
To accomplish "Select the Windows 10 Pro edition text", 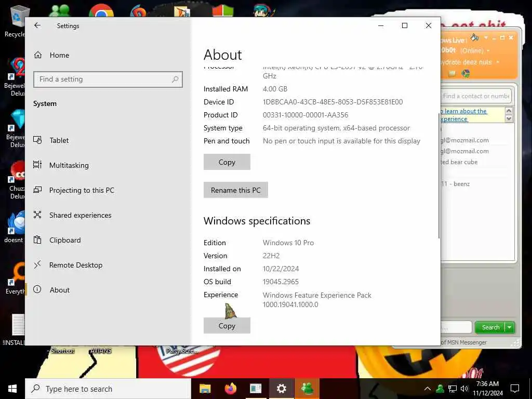I will click(288, 243).
